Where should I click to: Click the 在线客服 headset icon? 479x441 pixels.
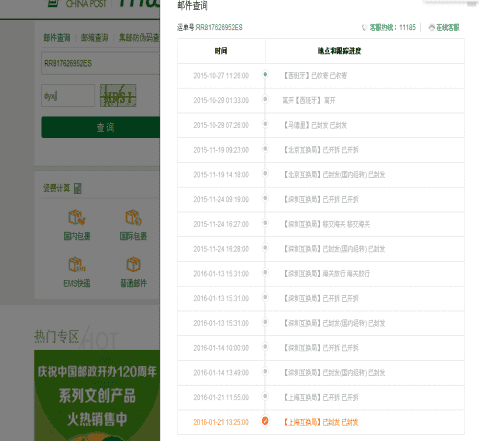(432, 28)
